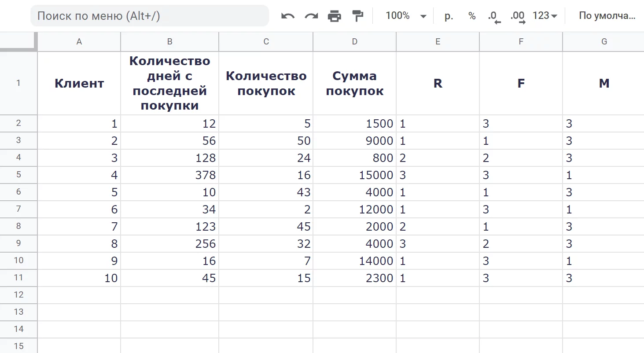Click the Undo arrow icon
The height and width of the screenshot is (353, 644).
pyautogui.click(x=288, y=16)
